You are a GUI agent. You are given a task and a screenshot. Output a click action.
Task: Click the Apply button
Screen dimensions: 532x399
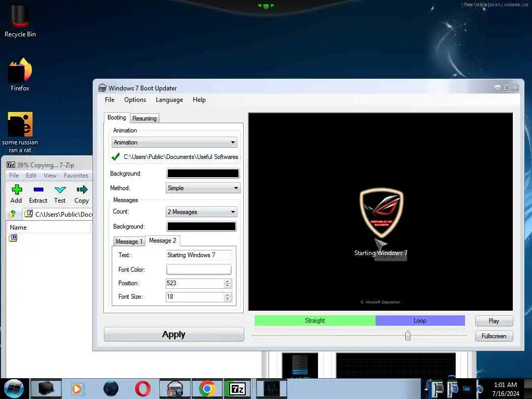point(174,334)
